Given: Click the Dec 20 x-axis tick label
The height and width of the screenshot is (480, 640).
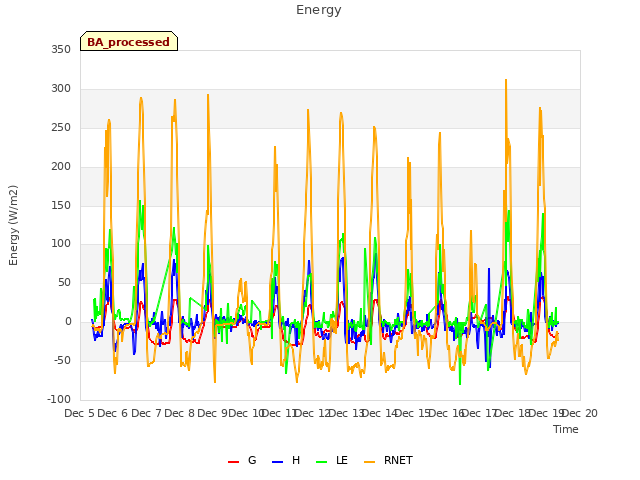Looking at the screenshot, I should [580, 413].
